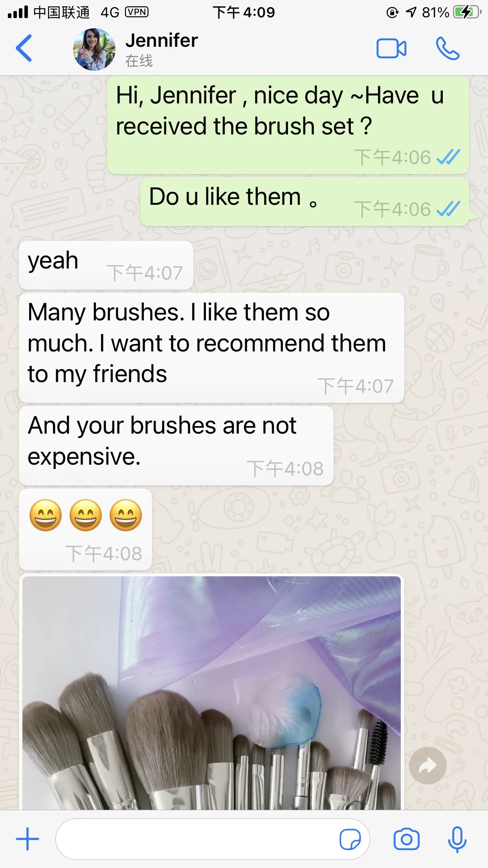The height and width of the screenshot is (868, 488).
Task: Select the "Many brushes" message bubble
Action: coord(211,348)
